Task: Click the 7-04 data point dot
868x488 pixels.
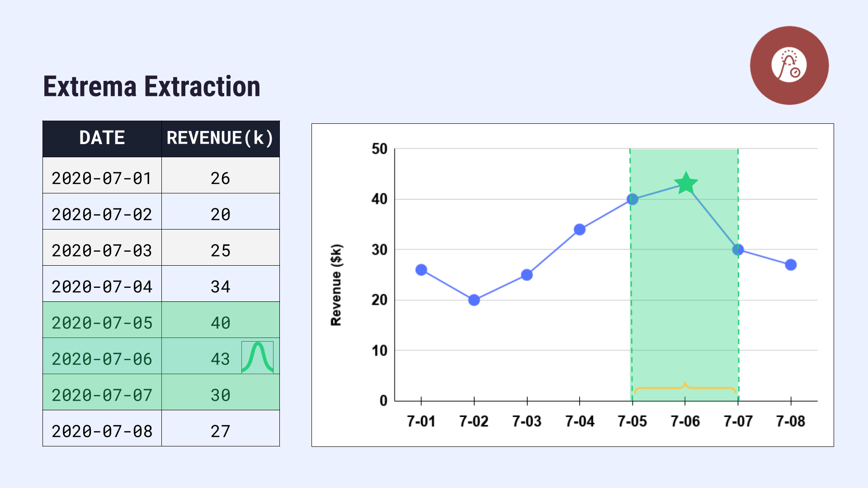Action: click(x=580, y=230)
